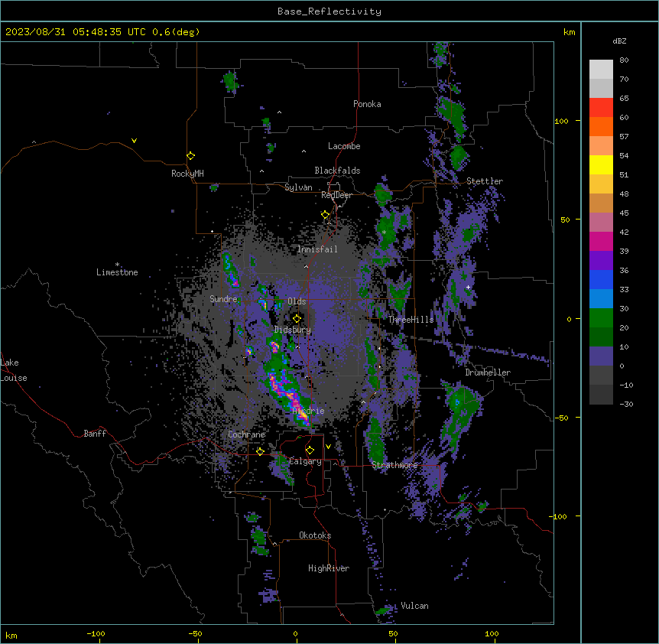Click the yellow V marker northwest of RockyMH
The width and height of the screenshot is (659, 644).
(134, 141)
